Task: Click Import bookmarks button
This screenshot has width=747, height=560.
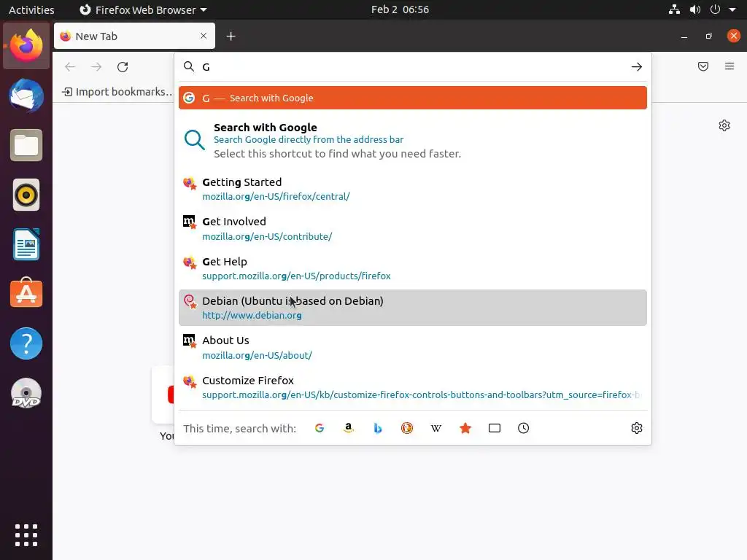Action: 117,91
